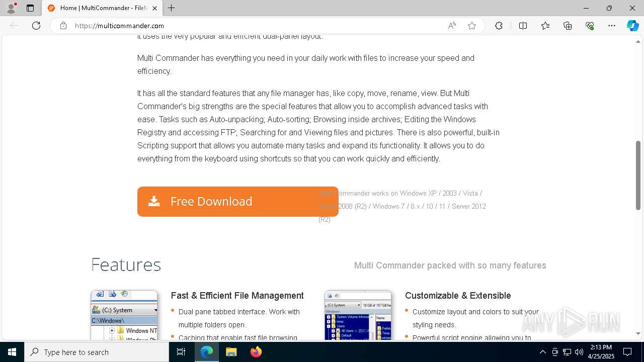Open Task View on the taskbar

click(x=181, y=352)
